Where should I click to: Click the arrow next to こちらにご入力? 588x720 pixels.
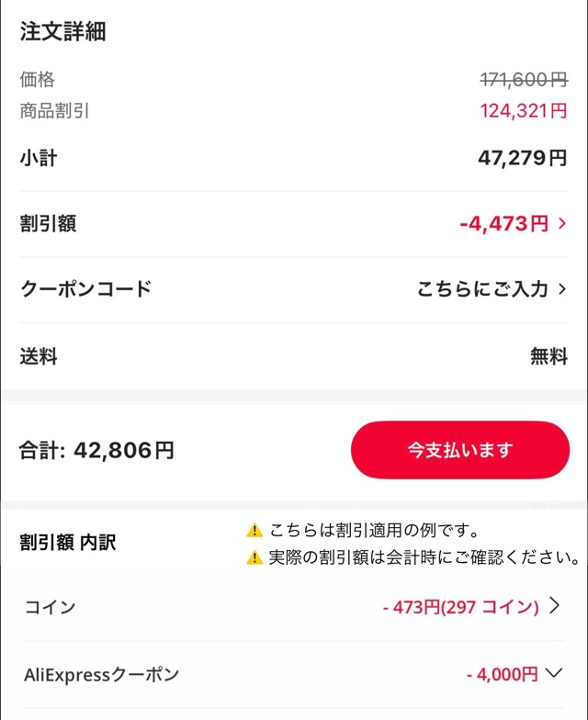tap(562, 289)
